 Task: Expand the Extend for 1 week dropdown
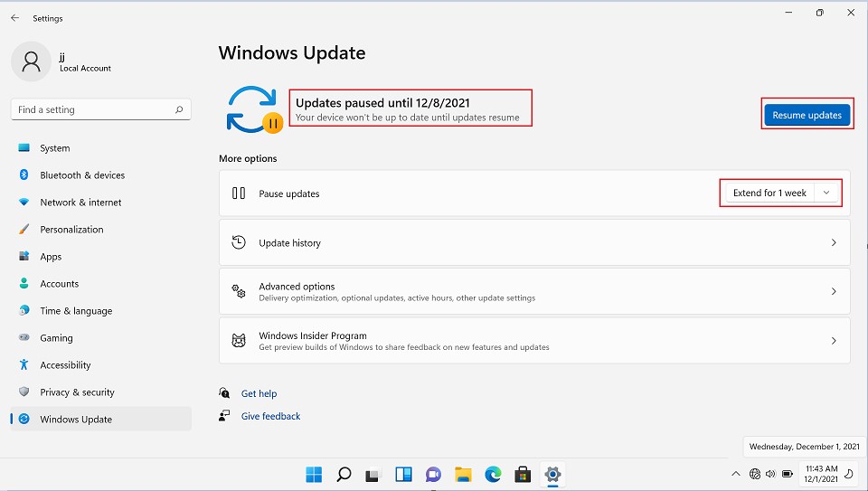point(826,193)
